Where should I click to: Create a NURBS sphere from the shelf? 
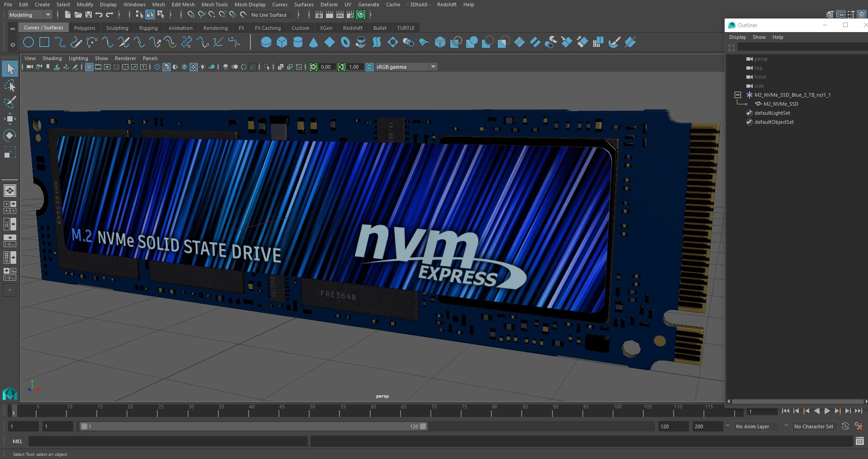266,42
